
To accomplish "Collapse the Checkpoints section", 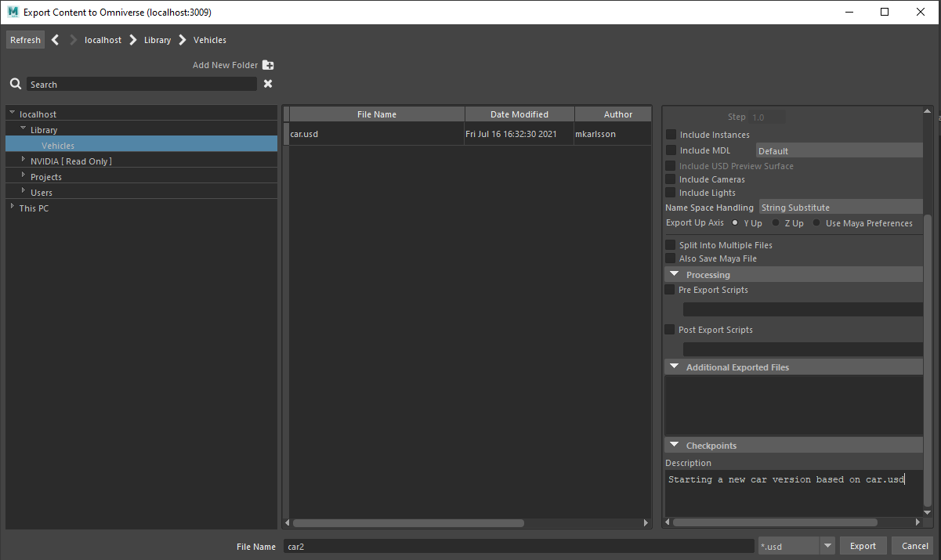I will [x=674, y=445].
